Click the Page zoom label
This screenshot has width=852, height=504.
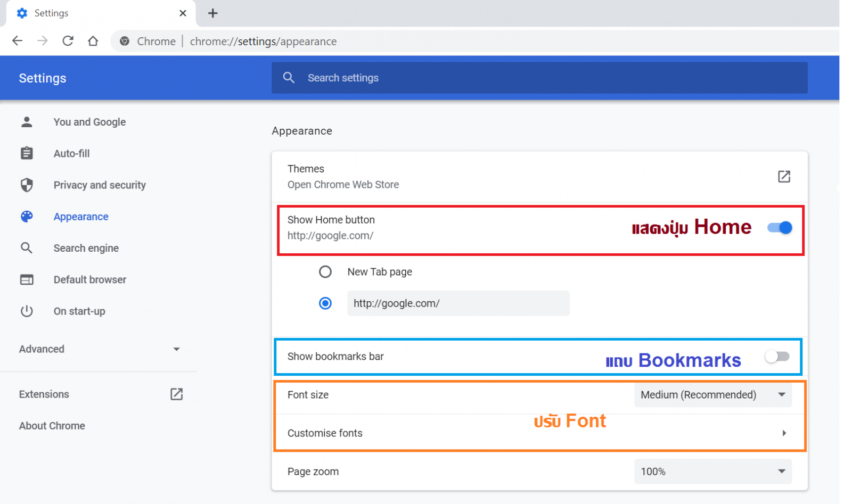(x=313, y=472)
